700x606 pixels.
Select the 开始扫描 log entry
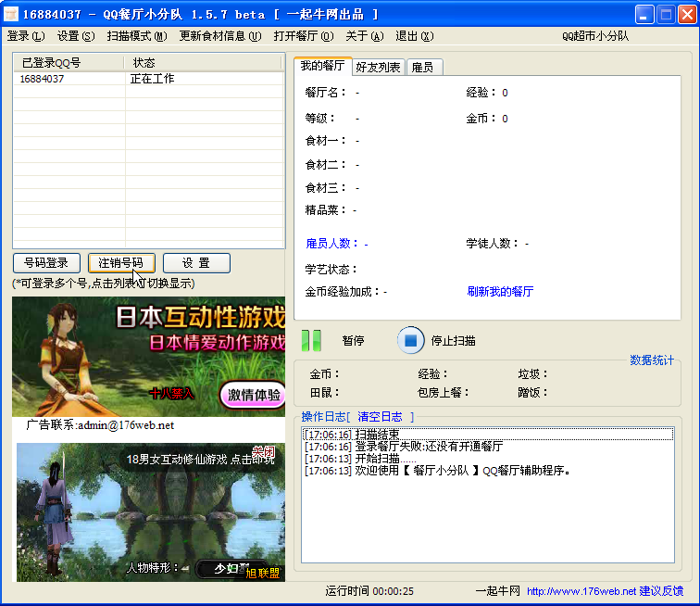[487, 459]
